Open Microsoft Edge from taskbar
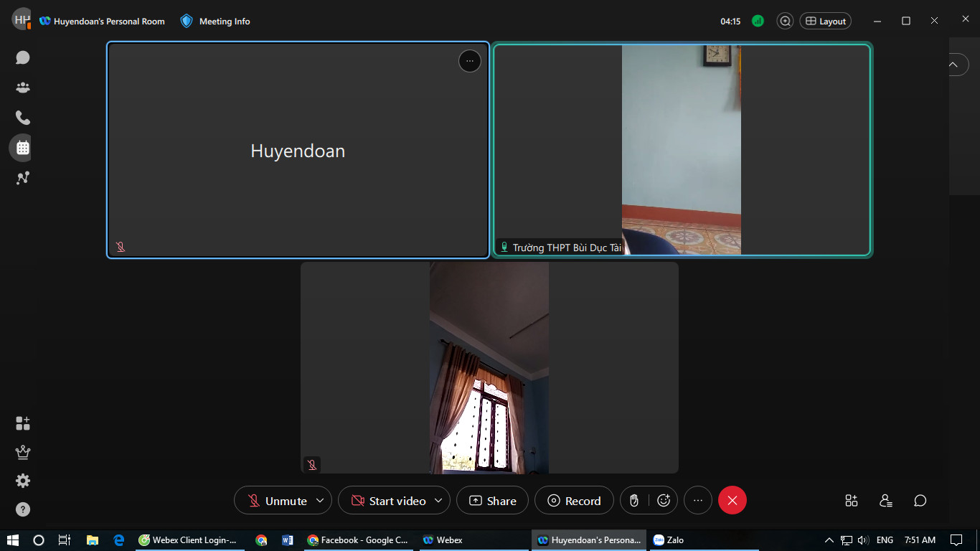 tap(119, 540)
